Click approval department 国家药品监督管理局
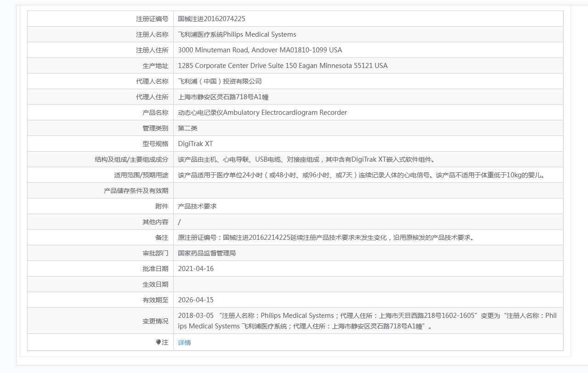The height and width of the screenshot is (373, 588). click(x=207, y=253)
